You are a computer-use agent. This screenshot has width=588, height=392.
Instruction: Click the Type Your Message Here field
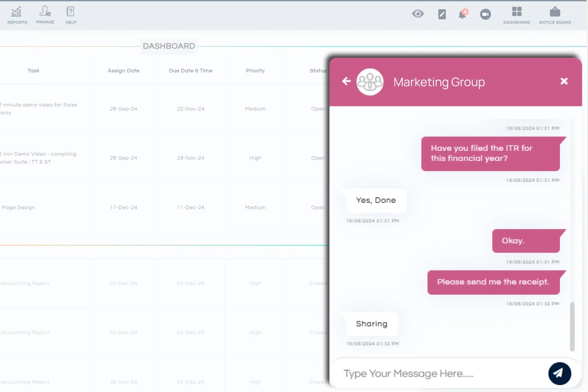coord(439,374)
